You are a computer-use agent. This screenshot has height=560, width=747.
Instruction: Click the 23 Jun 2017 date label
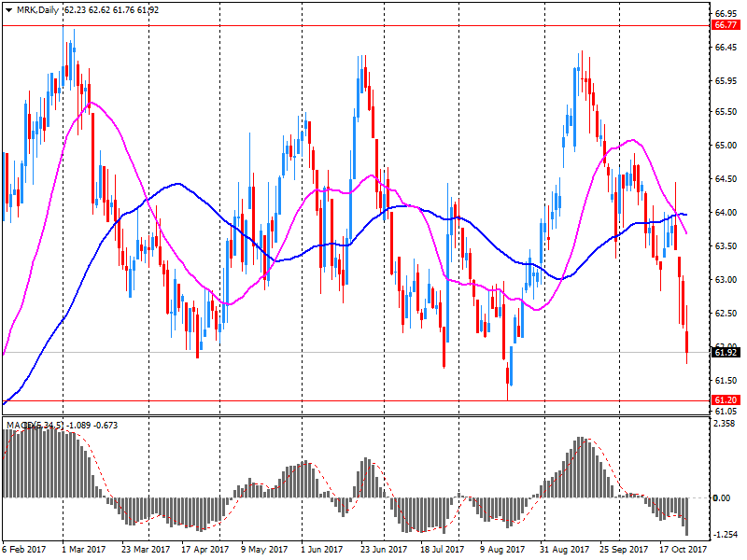click(384, 550)
